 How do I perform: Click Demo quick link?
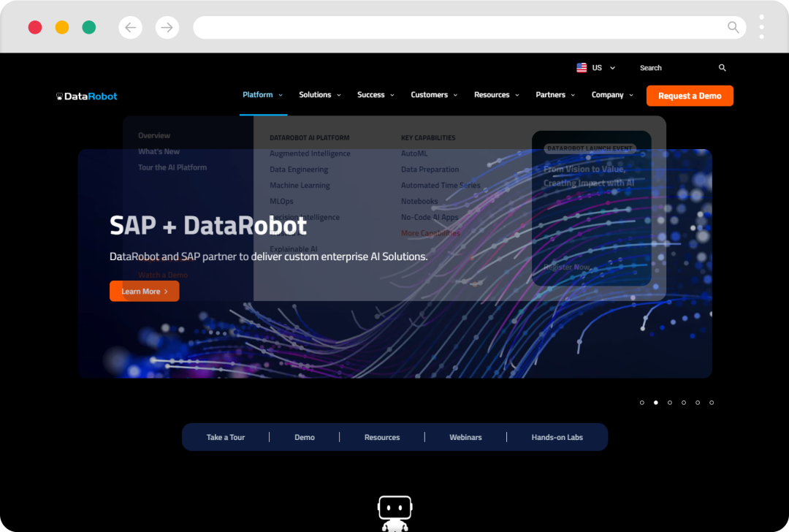click(305, 438)
